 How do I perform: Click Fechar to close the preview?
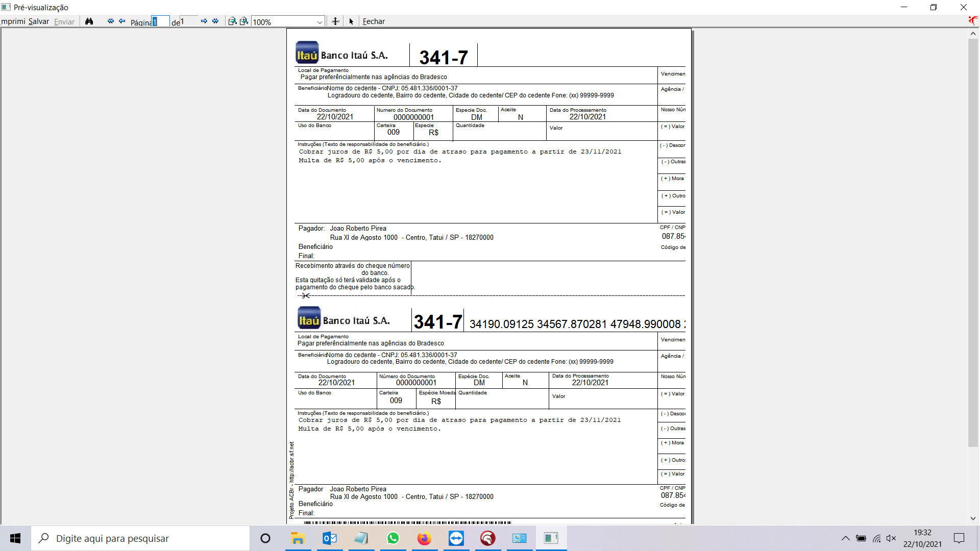[x=374, y=21]
